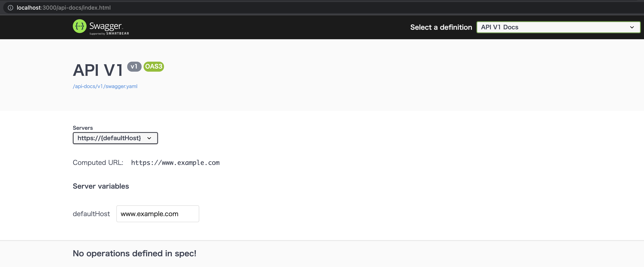Click the defaultHost input field
644x267 pixels.
[158, 214]
